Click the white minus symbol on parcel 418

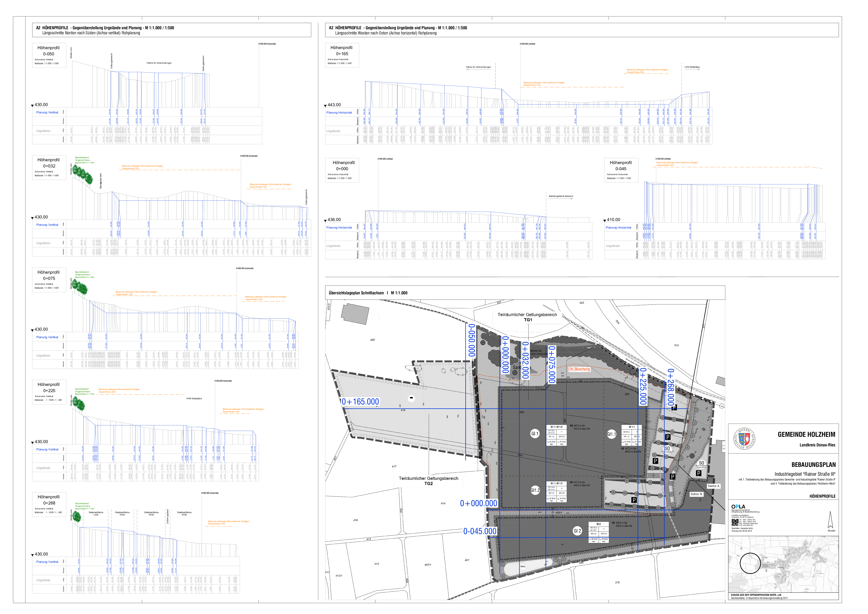[411, 398]
